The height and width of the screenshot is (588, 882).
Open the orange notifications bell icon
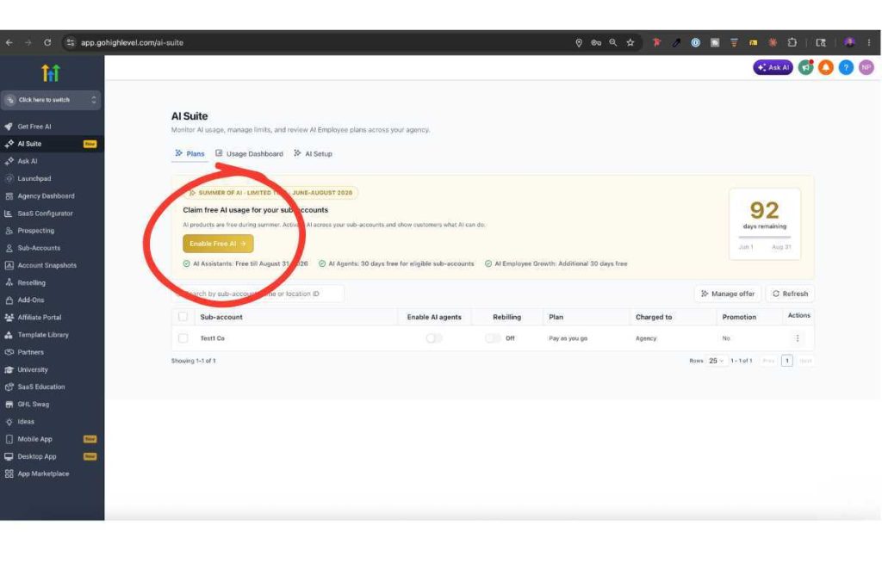pos(826,67)
